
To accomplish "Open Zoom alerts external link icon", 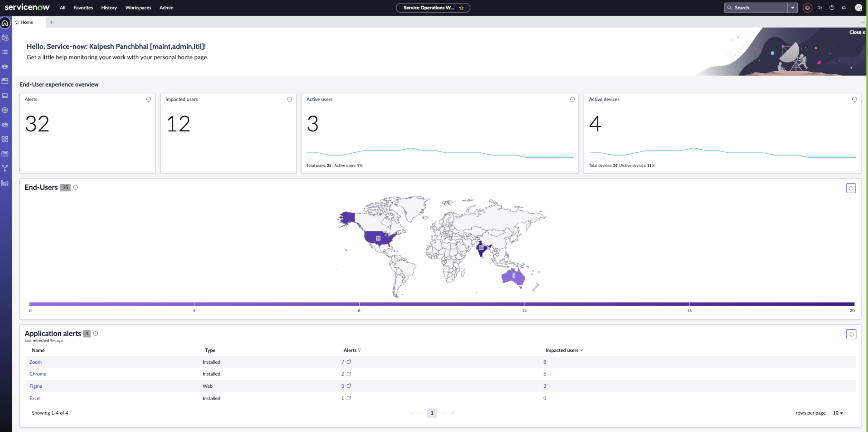I will (349, 362).
